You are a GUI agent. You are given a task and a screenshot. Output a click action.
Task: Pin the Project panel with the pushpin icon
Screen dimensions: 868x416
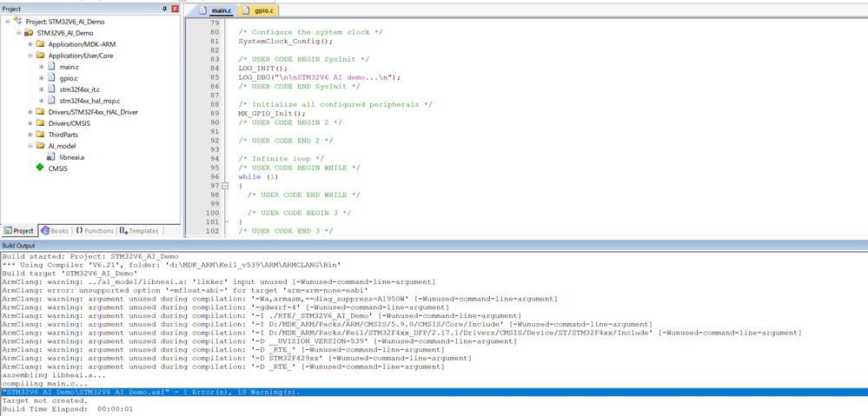[164, 9]
